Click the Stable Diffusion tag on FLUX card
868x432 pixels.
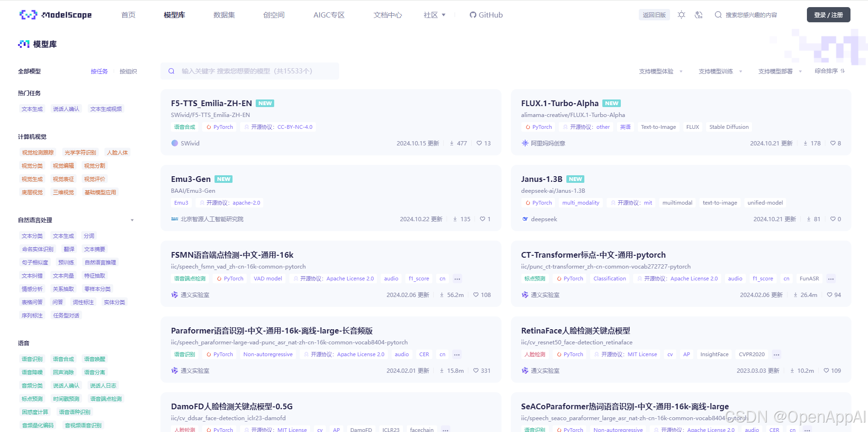click(729, 127)
